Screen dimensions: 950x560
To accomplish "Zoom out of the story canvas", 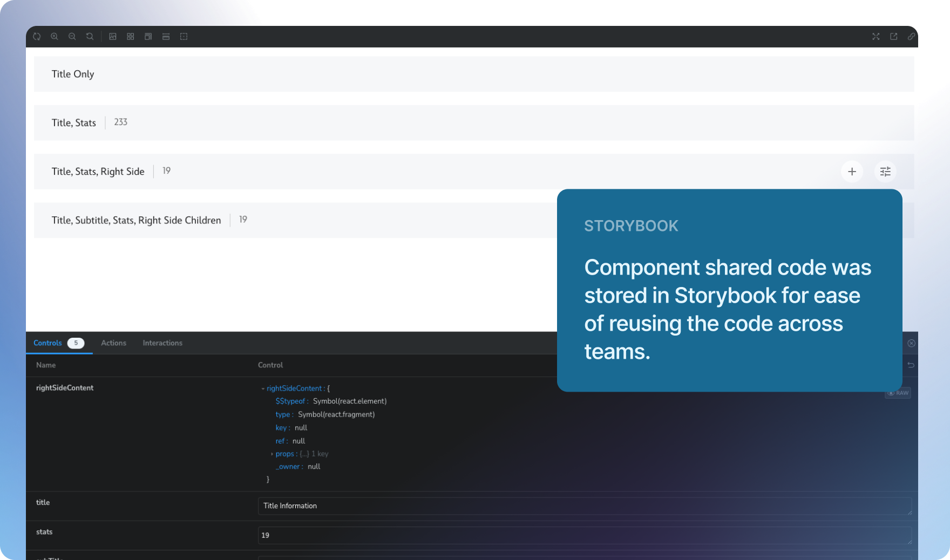I will [72, 37].
